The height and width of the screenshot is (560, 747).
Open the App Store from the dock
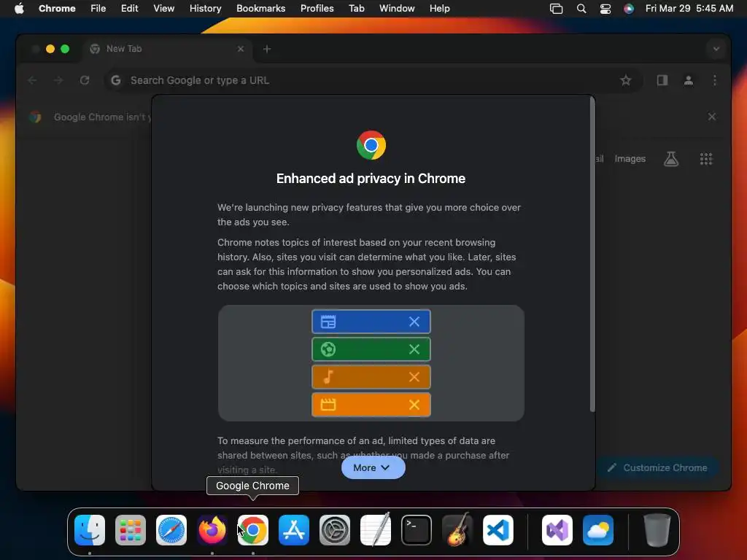(294, 529)
